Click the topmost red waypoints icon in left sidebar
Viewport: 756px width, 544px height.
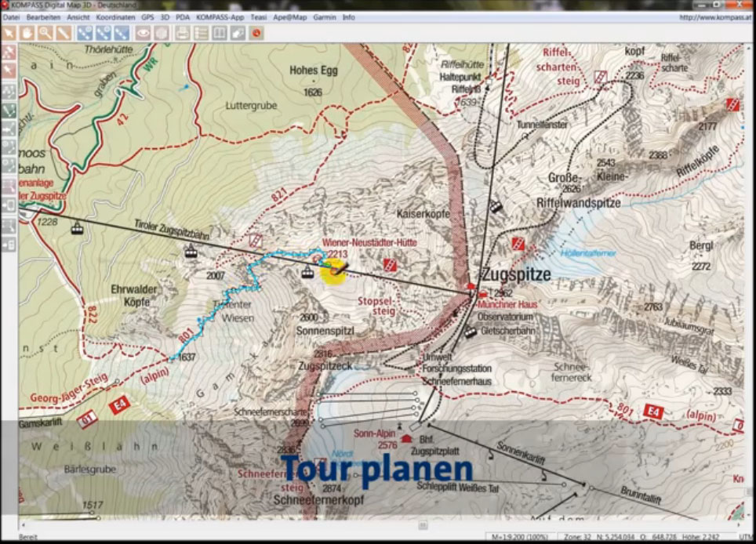pos(9,52)
